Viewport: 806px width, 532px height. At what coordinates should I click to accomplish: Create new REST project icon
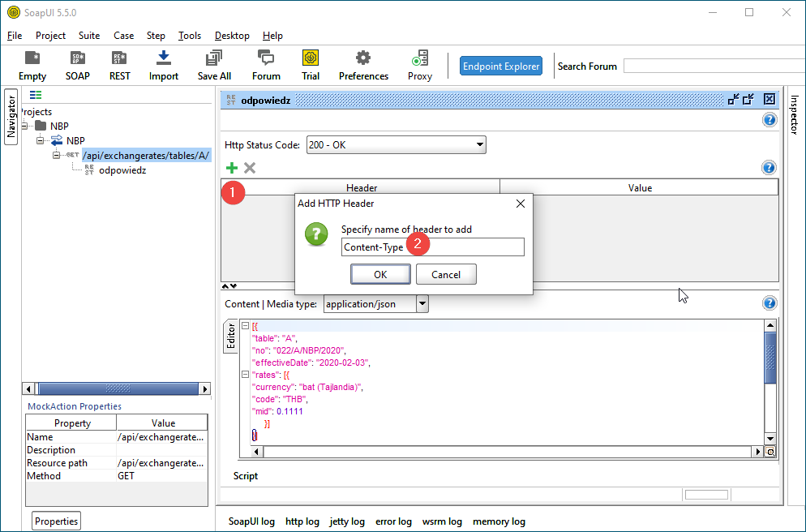(120, 66)
